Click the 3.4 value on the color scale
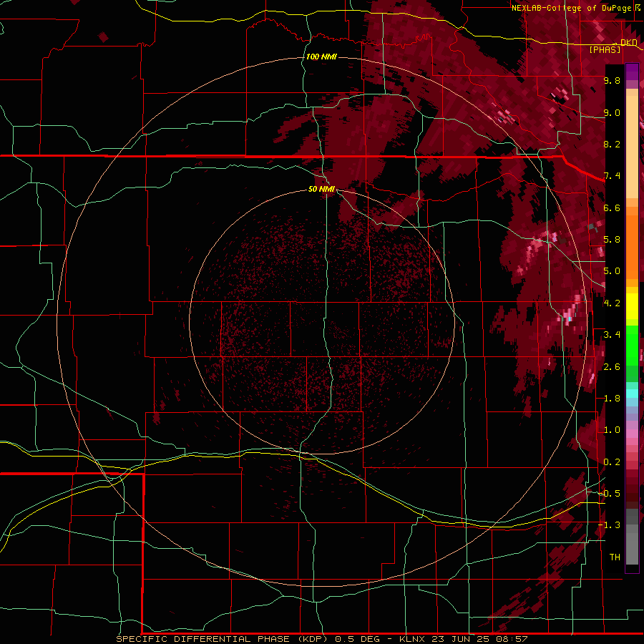This screenshot has width=644, height=644. pyautogui.click(x=612, y=335)
